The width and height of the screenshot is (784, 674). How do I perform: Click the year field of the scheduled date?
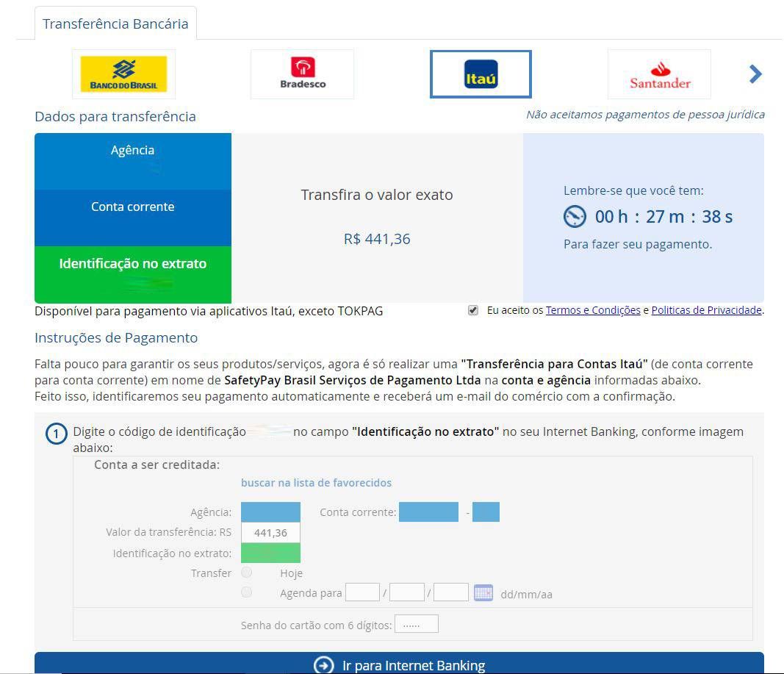pos(451,592)
